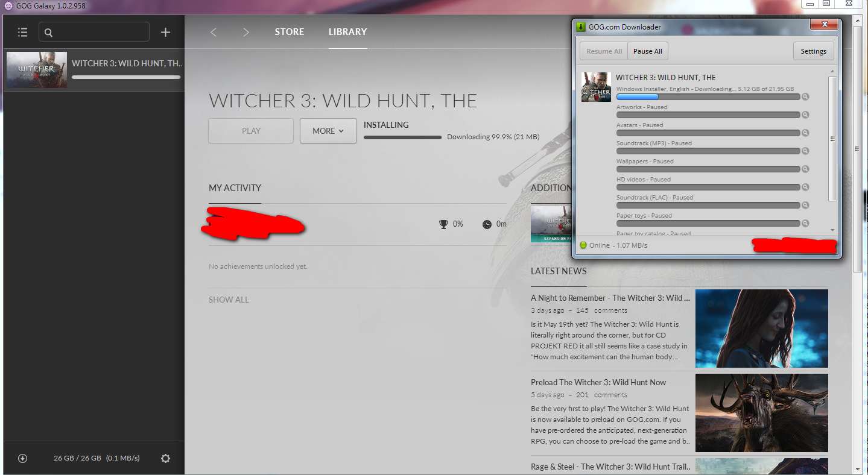Click the WITCHER 3: WILD HUNT page title
Viewport: 868px width, 475px height.
343,101
